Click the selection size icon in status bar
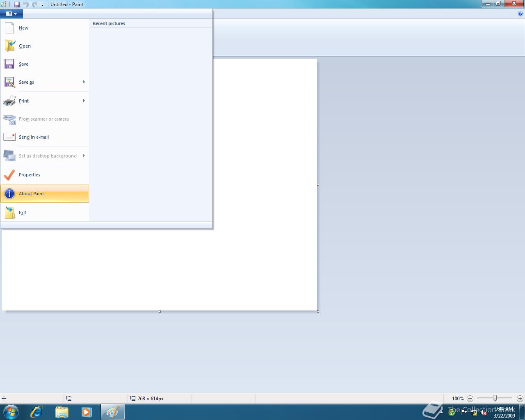The width and height of the screenshot is (525, 420). pos(69,398)
